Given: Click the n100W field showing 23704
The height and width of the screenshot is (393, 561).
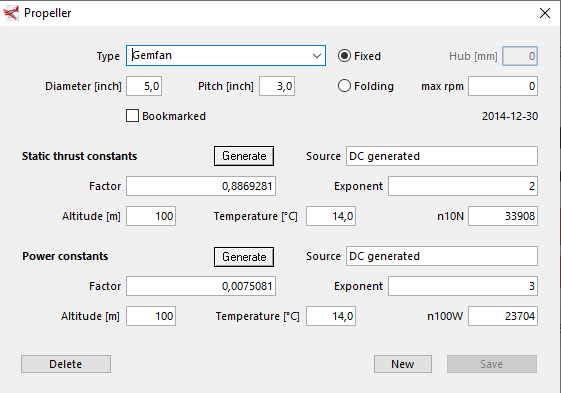Looking at the screenshot, I should [x=503, y=316].
